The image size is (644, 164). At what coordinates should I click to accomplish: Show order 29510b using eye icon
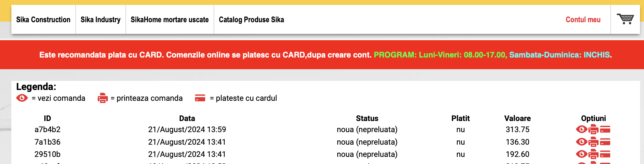point(581,154)
